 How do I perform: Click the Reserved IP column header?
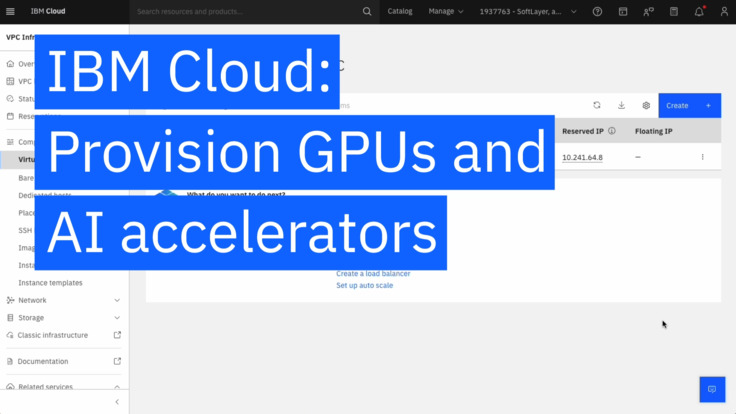(583, 131)
